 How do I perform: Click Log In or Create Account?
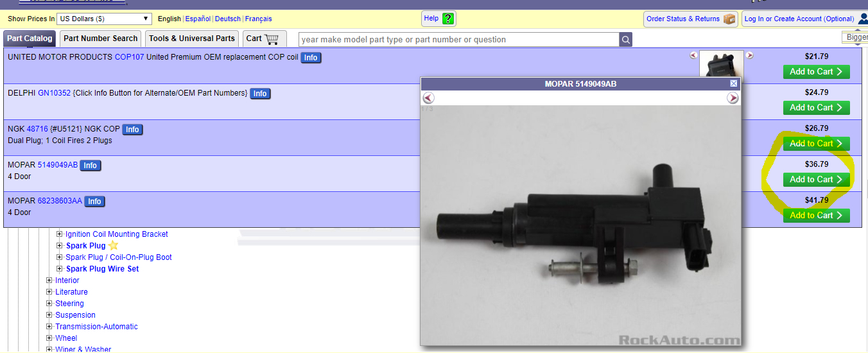tap(805, 19)
